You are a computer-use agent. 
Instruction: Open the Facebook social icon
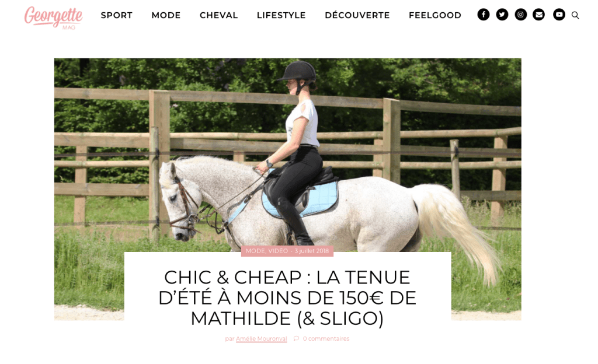point(483,15)
